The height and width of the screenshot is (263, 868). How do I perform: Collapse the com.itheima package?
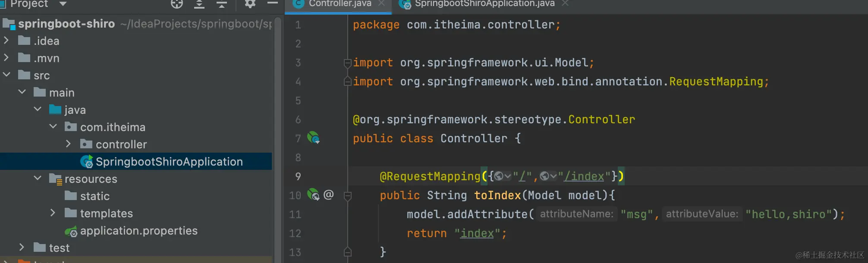[x=53, y=127]
